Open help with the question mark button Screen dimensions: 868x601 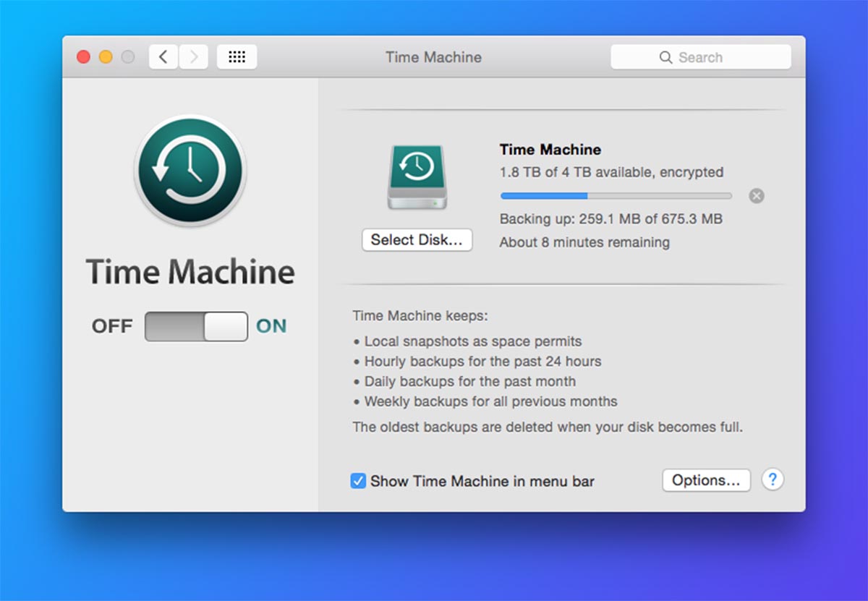pyautogui.click(x=773, y=479)
